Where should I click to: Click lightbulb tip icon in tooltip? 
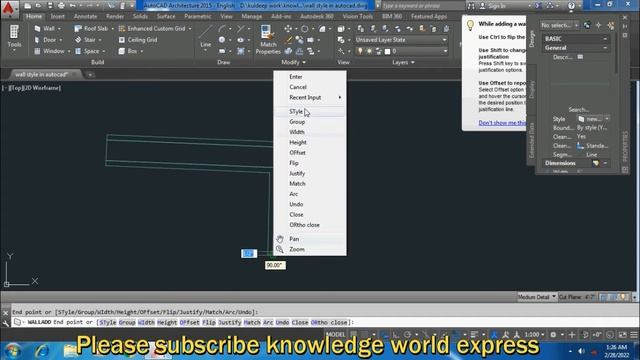(x=470, y=25)
